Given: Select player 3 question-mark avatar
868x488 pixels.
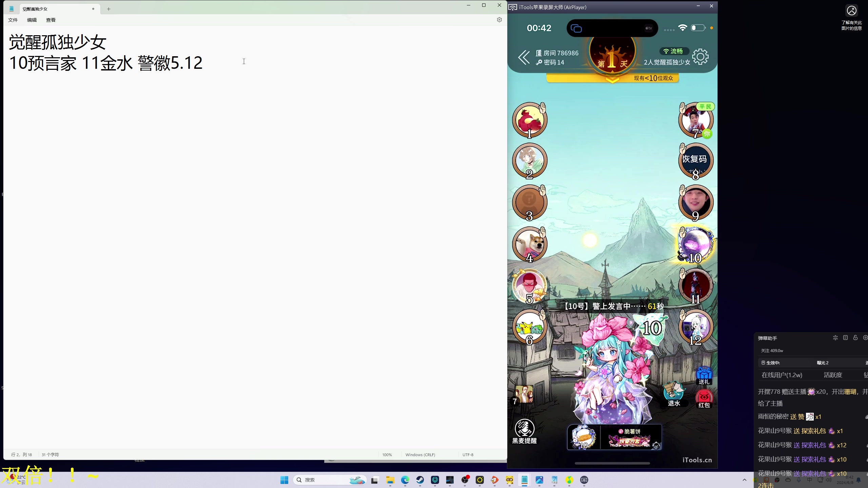Looking at the screenshot, I should pos(530,202).
